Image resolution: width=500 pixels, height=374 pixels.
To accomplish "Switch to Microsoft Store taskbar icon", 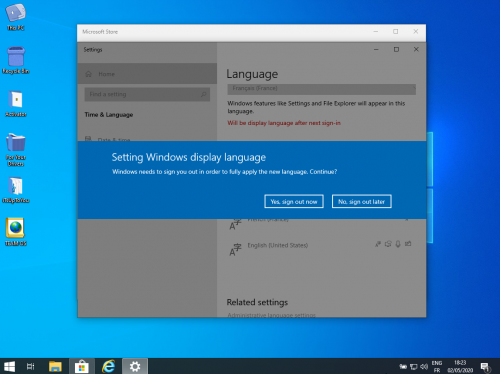I will 82,366.
